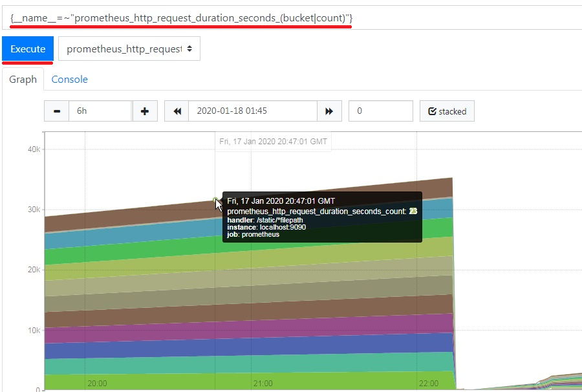Screen dimensions: 582x392
Task: Increase the graph range with plus icon
Action: 145,111
